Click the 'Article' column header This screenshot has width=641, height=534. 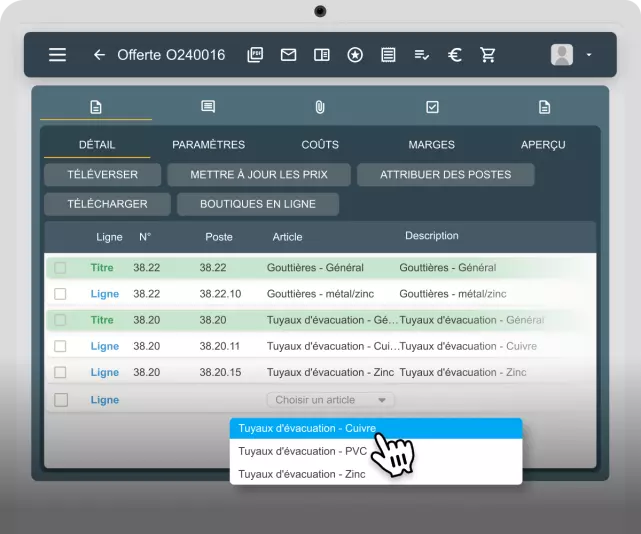[287, 237]
